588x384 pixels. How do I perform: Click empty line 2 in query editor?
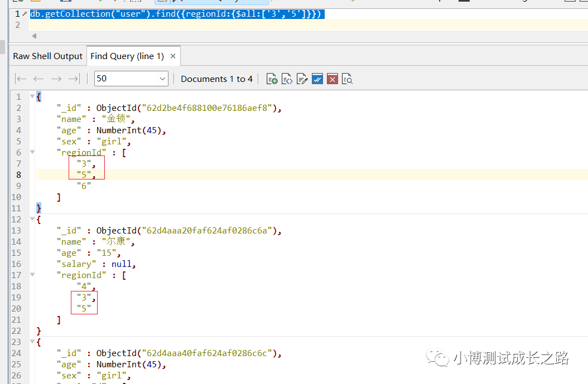[223, 25]
